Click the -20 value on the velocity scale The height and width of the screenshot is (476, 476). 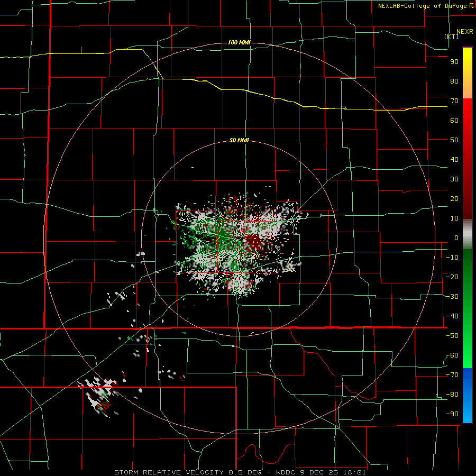click(452, 277)
